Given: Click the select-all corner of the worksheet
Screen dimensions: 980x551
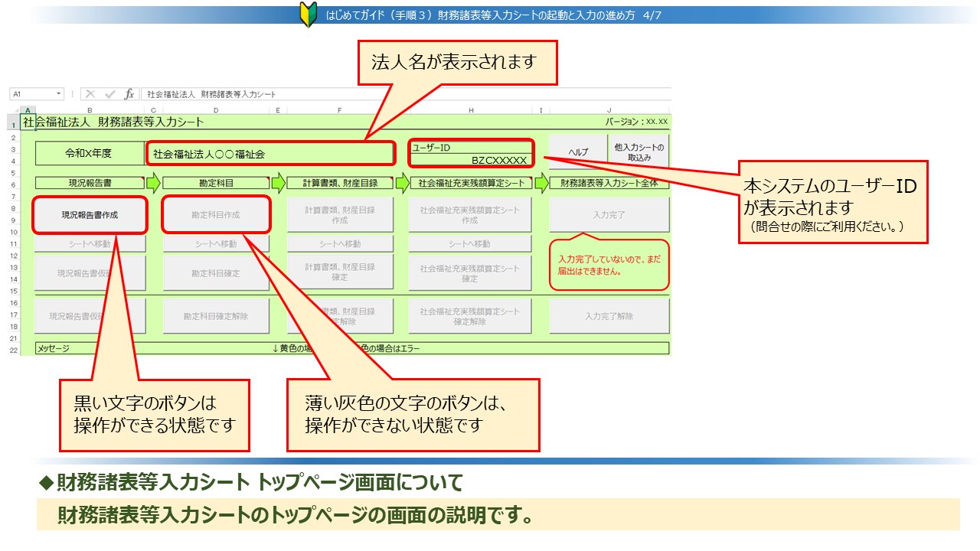Looking at the screenshot, I should 15,110.
